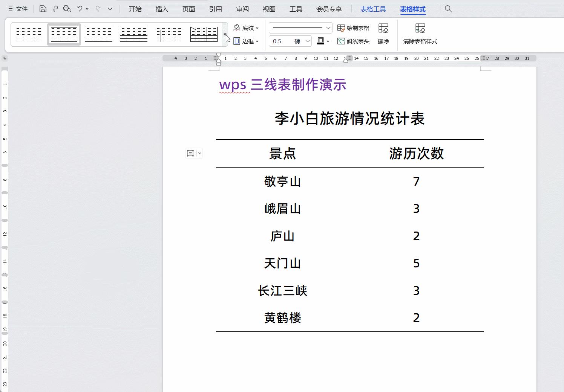The height and width of the screenshot is (392, 564).
Task: Expand the table style gallery
Action: pos(225,34)
